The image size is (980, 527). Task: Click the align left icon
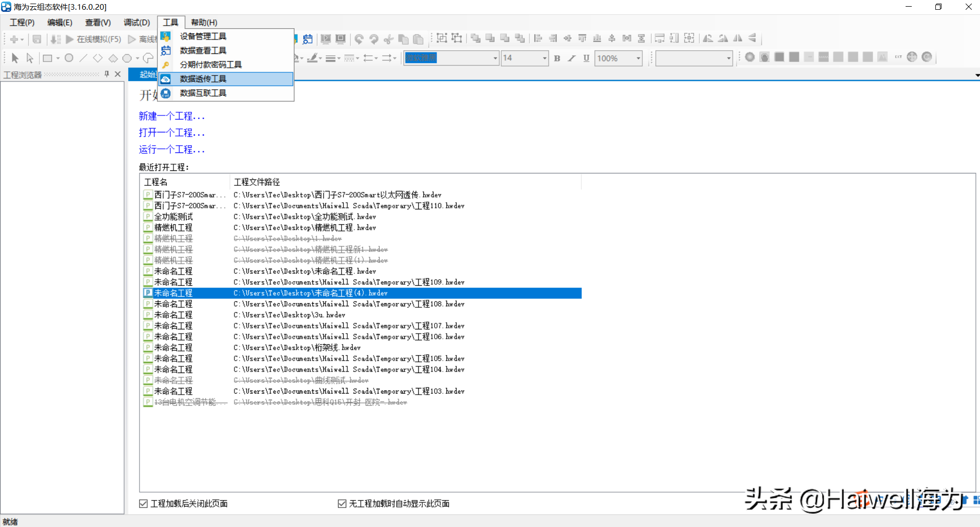tap(538, 38)
